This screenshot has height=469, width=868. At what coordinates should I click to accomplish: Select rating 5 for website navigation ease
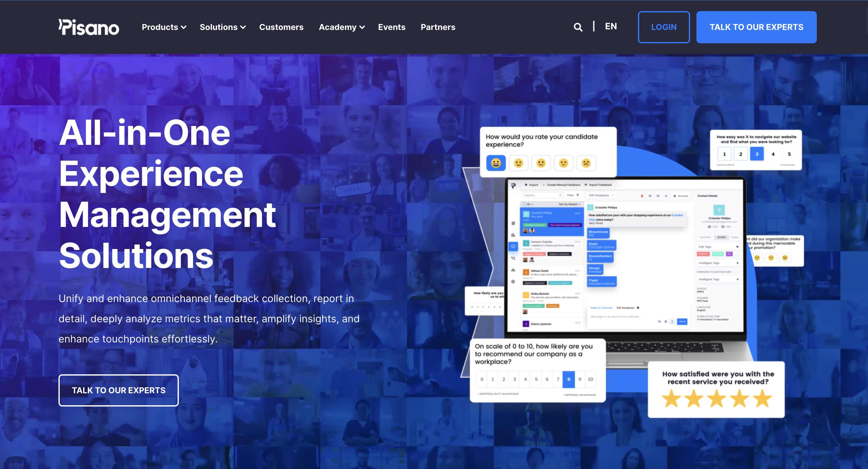(x=789, y=154)
